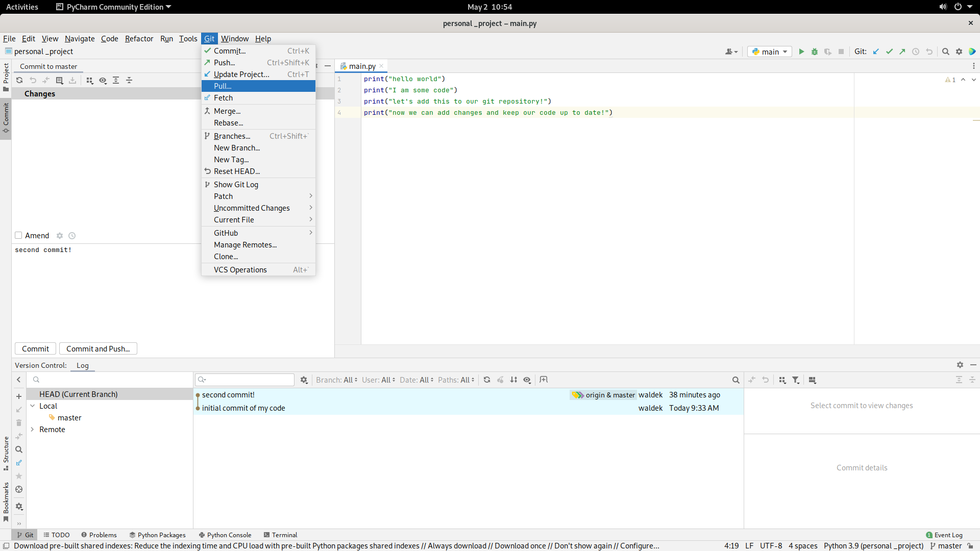Hide the branches pane with left chevron
This screenshot has height=551, width=980.
[19, 380]
